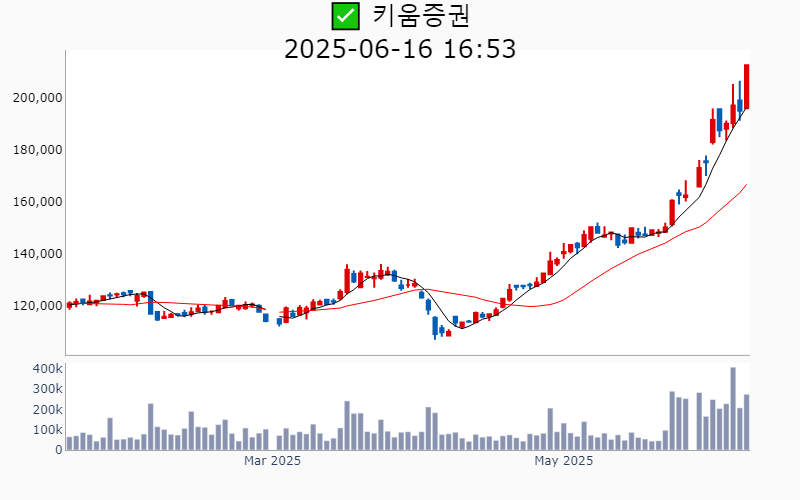Click the green checkmark icon beside the title
800x500 pixels.
[x=345, y=16]
